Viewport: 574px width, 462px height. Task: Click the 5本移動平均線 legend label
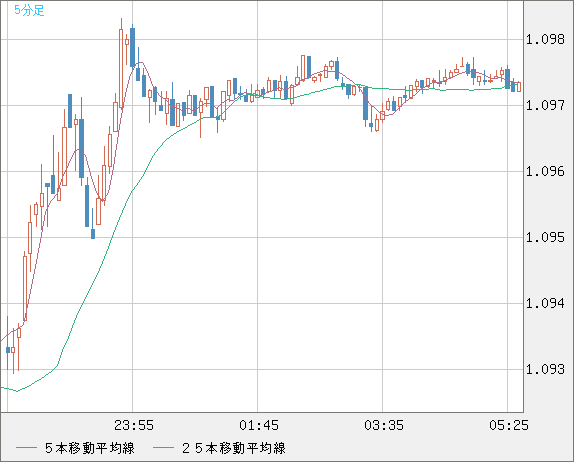coord(90,448)
